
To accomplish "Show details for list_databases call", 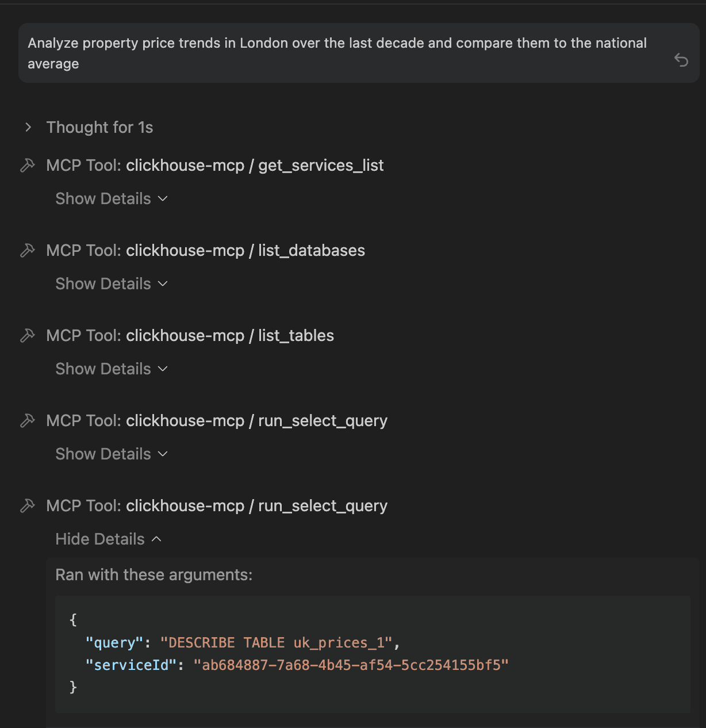I will tap(112, 284).
